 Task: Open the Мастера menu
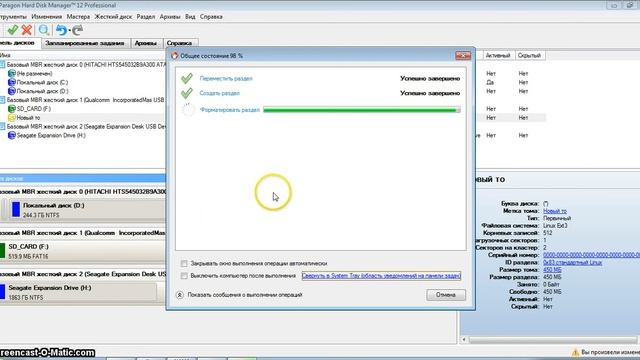click(x=78, y=17)
